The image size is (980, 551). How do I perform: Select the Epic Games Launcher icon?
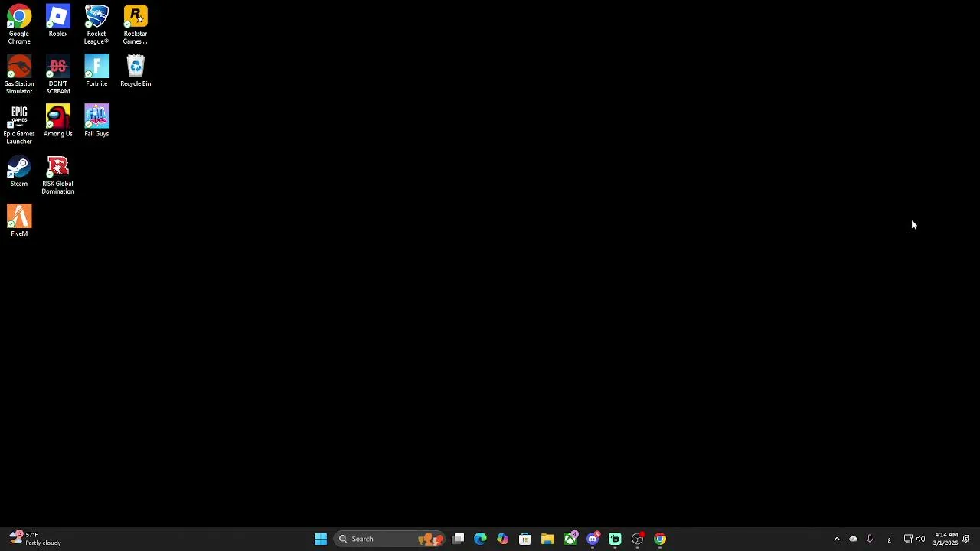pos(19,124)
